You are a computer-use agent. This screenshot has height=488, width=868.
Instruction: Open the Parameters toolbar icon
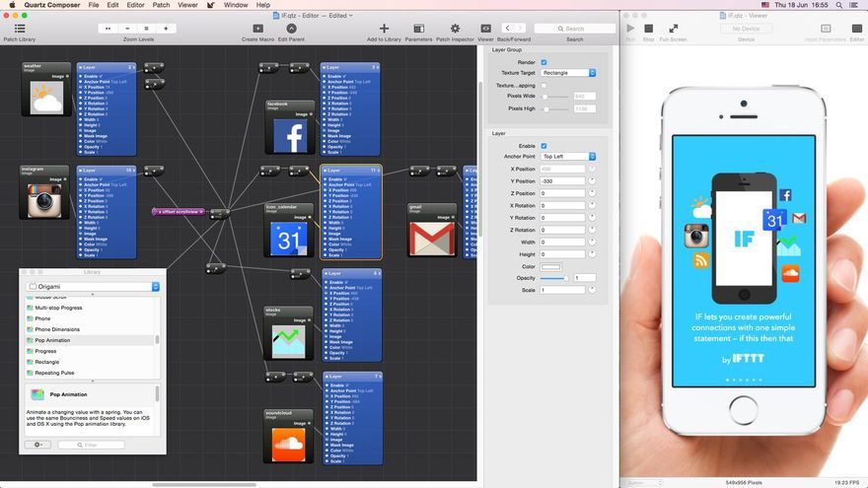418,29
